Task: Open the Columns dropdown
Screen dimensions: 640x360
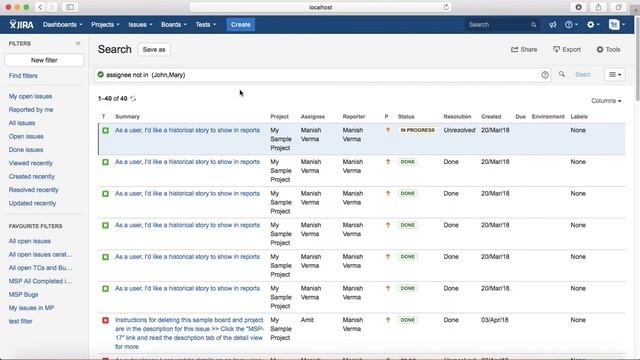Action: [606, 101]
